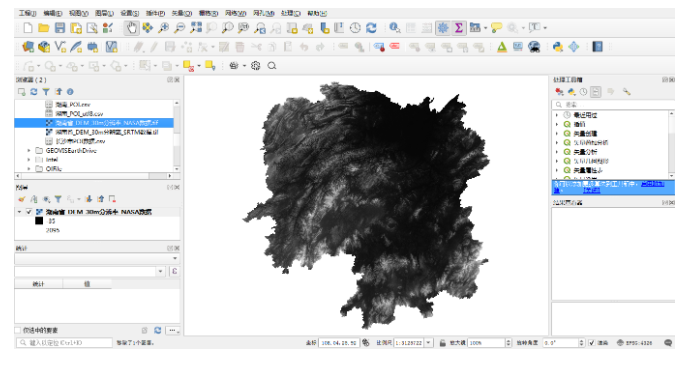Toggle the Processing Toolbox gear icon
Image resolution: width=685 pixels, height=370 pixels.
(x=443, y=28)
